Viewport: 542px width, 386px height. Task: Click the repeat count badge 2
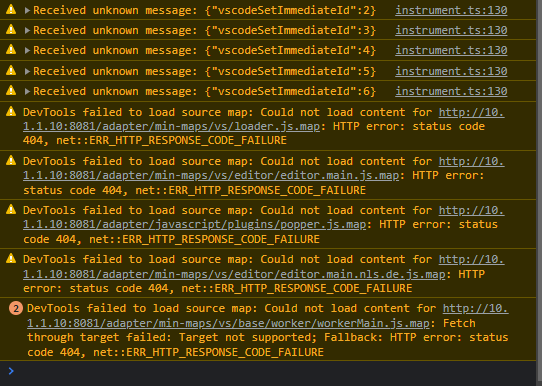pos(16,308)
